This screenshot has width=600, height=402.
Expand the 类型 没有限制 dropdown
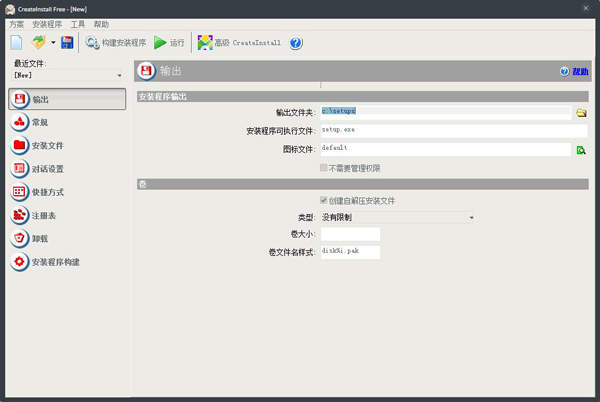397,217
